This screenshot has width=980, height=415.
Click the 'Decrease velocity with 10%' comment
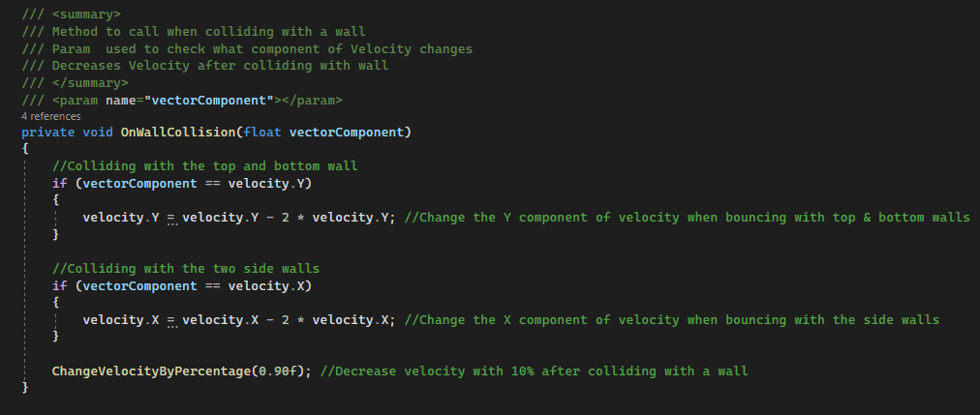pos(534,371)
